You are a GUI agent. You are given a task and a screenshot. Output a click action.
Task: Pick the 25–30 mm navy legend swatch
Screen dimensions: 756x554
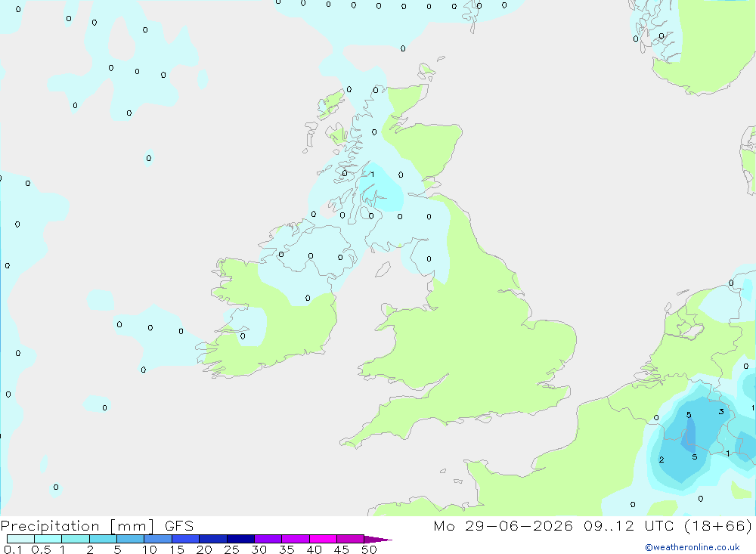click(x=240, y=539)
